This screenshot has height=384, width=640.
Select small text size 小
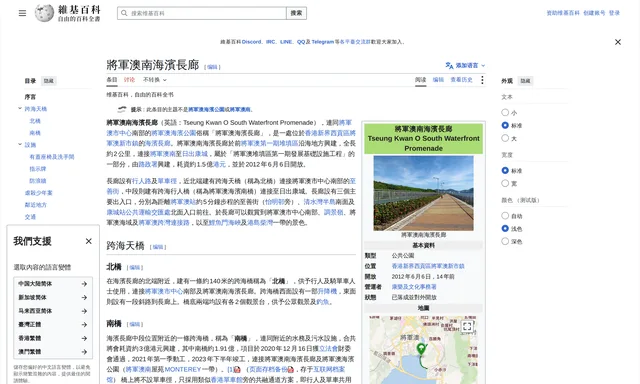[505, 112]
